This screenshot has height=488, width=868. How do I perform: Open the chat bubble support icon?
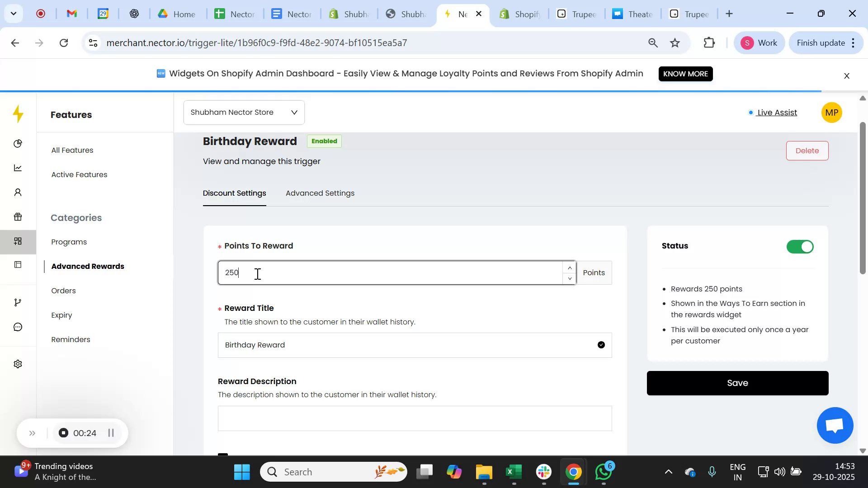18,327
